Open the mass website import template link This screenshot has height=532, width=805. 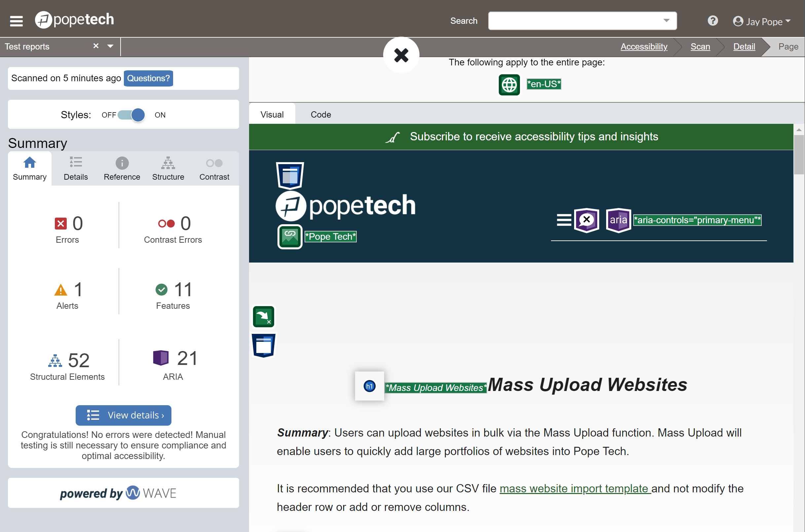pos(574,488)
